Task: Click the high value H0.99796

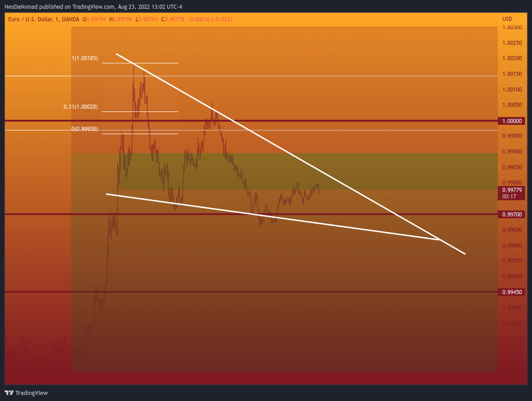Action: point(121,19)
